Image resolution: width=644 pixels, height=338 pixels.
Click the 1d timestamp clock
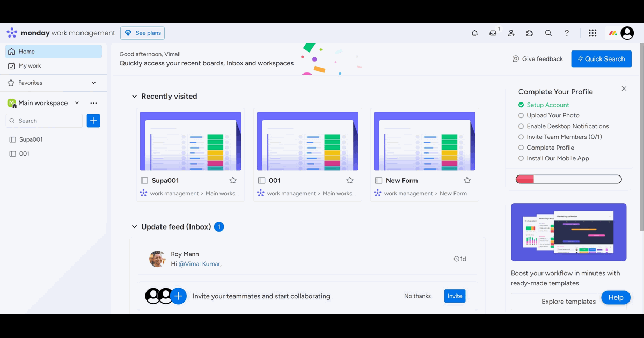[457, 259]
